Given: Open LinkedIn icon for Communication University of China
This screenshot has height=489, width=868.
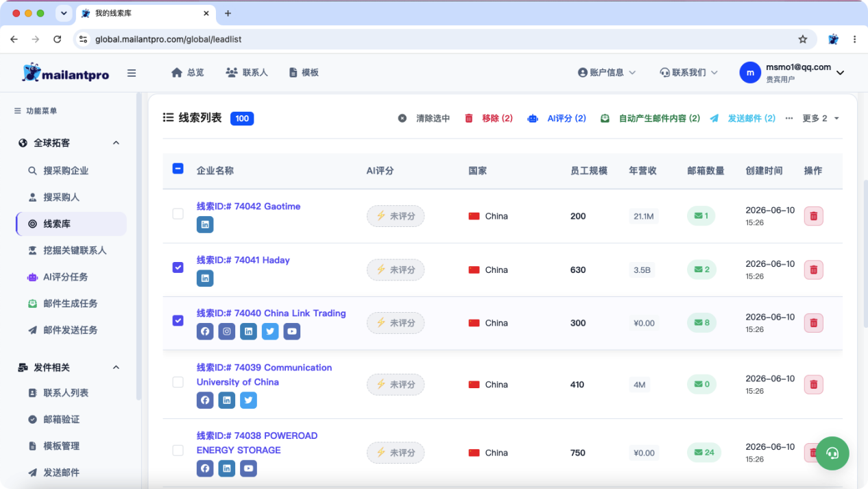Looking at the screenshot, I should [227, 400].
